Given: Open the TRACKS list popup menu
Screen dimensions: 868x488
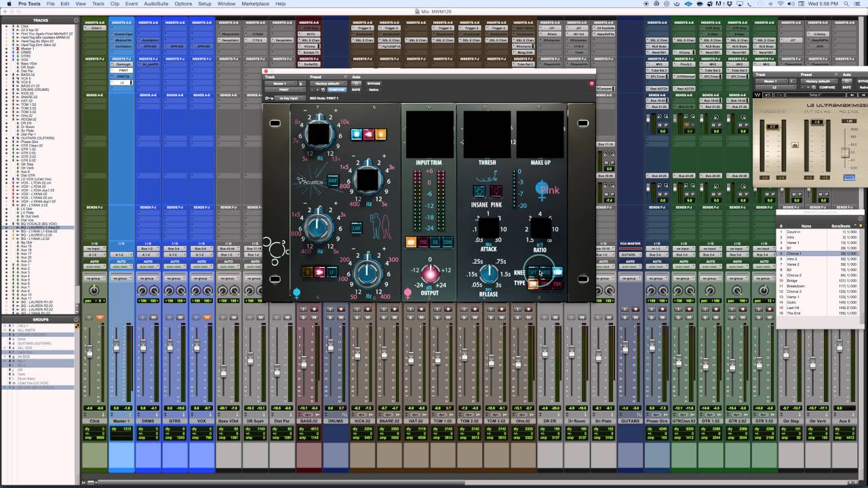Looking at the screenshot, I should (x=75, y=21).
